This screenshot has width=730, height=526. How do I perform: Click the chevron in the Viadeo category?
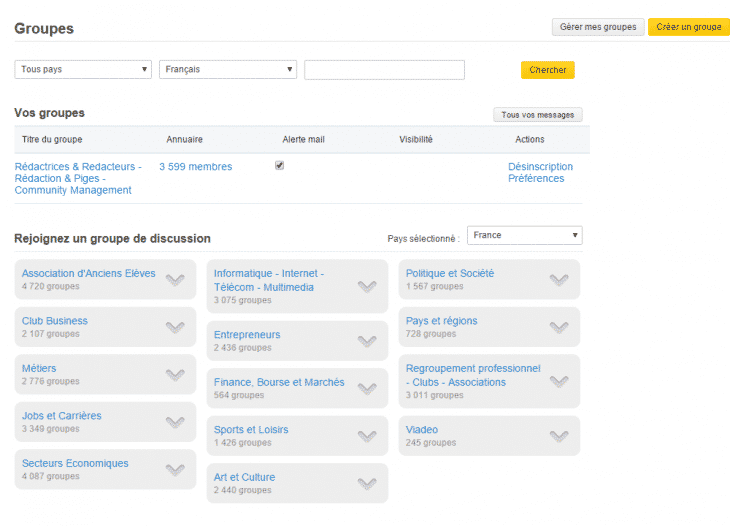[559, 436]
